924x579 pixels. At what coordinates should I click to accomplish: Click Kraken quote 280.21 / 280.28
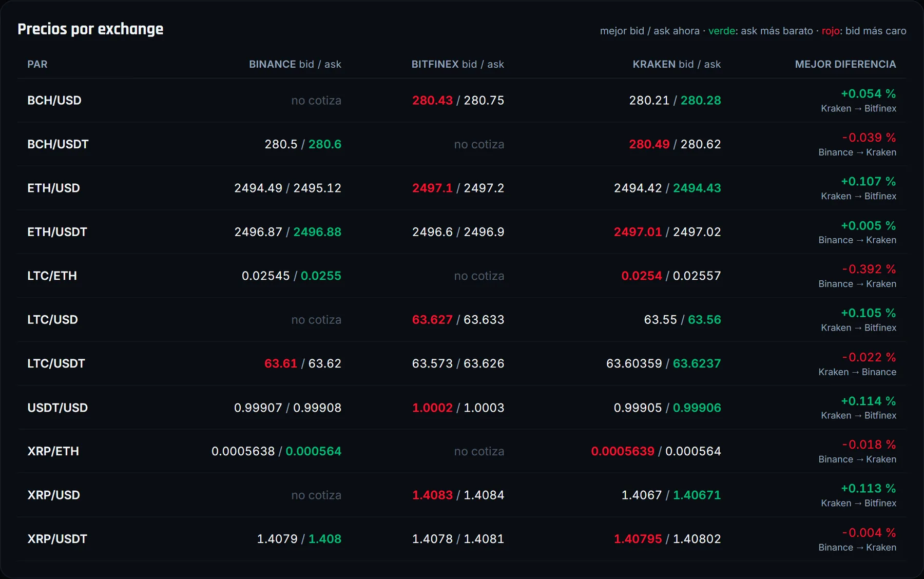[675, 100]
